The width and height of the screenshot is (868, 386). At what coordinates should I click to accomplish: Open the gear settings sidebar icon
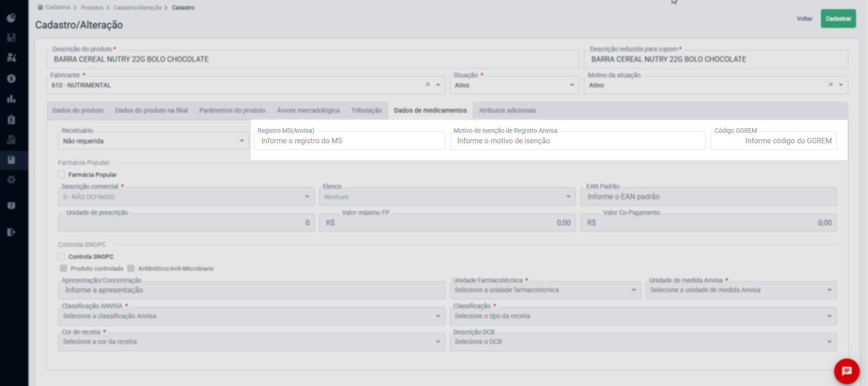click(x=11, y=179)
